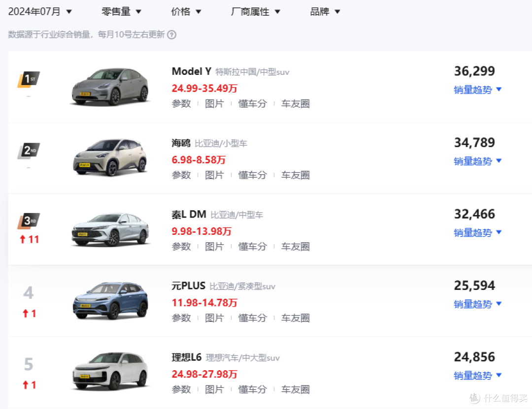
Task: Open 参数 for Model Y
Action: (181, 104)
